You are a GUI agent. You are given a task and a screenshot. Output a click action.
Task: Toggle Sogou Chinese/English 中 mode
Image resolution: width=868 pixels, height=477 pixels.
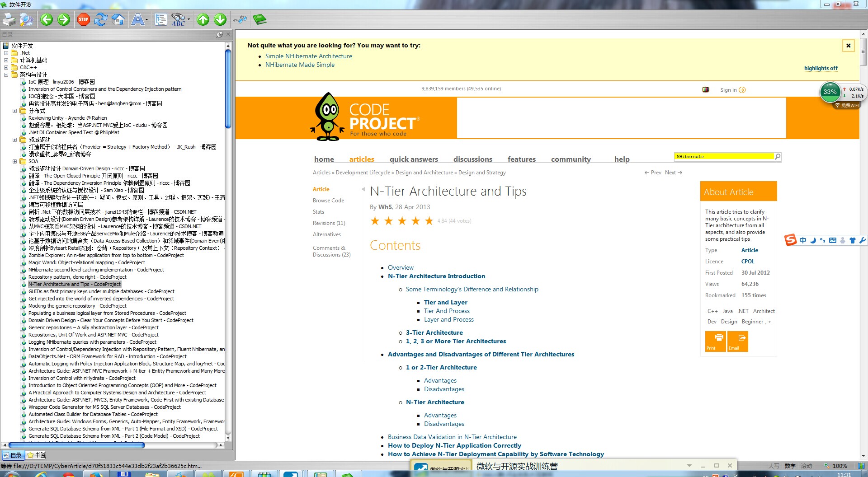(x=802, y=240)
